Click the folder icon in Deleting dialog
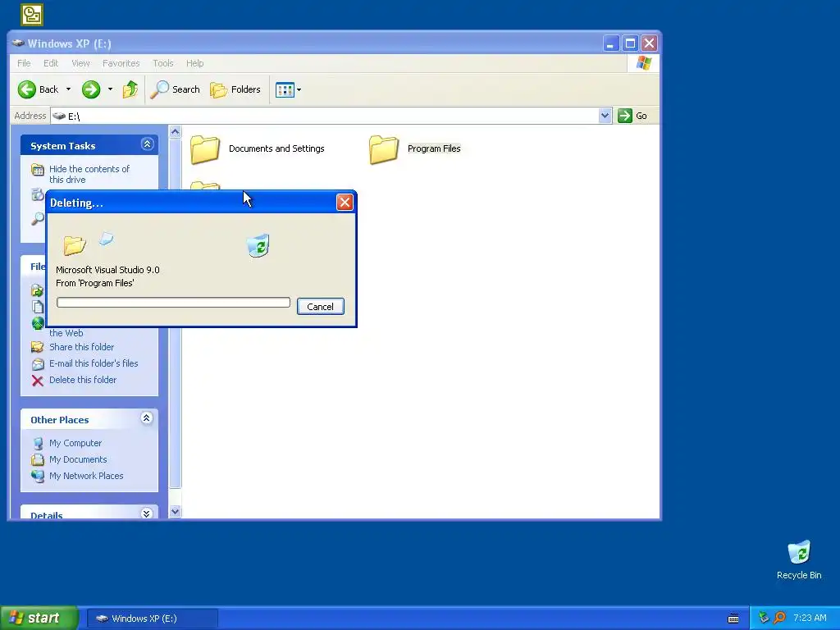The height and width of the screenshot is (630, 840). click(75, 245)
